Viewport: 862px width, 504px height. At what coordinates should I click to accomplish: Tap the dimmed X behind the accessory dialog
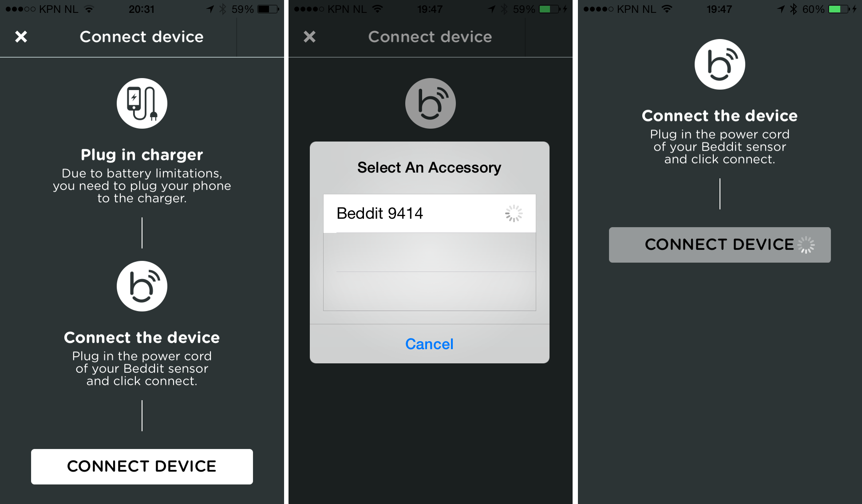coord(309,36)
